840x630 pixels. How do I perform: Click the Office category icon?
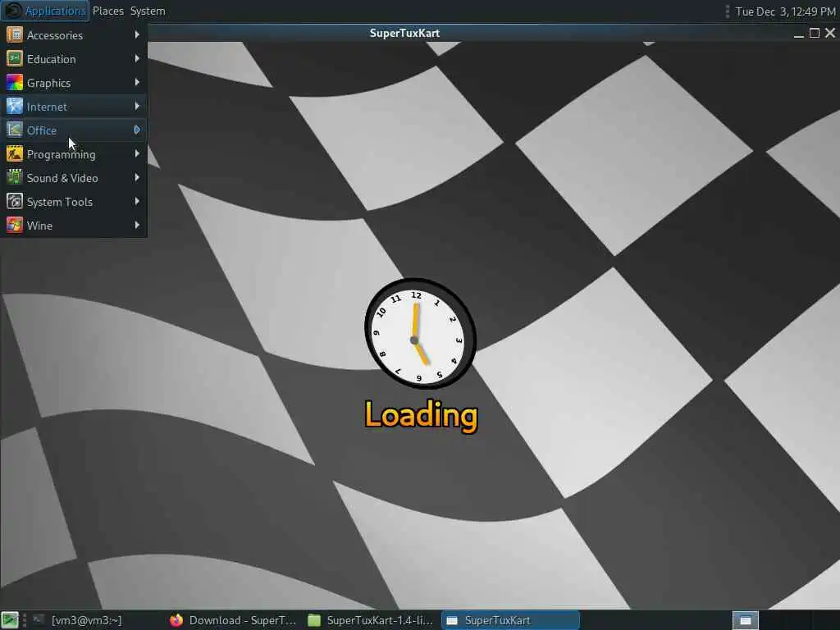[15, 130]
